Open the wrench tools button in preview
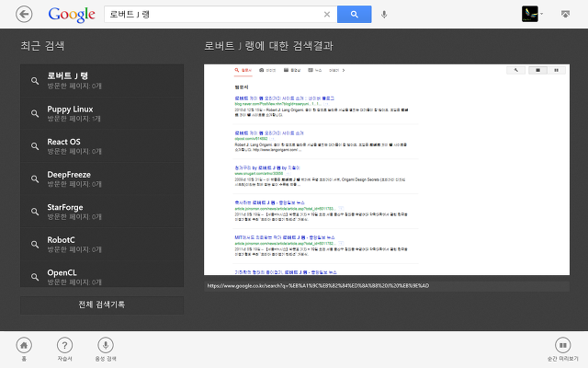 [x=516, y=70]
